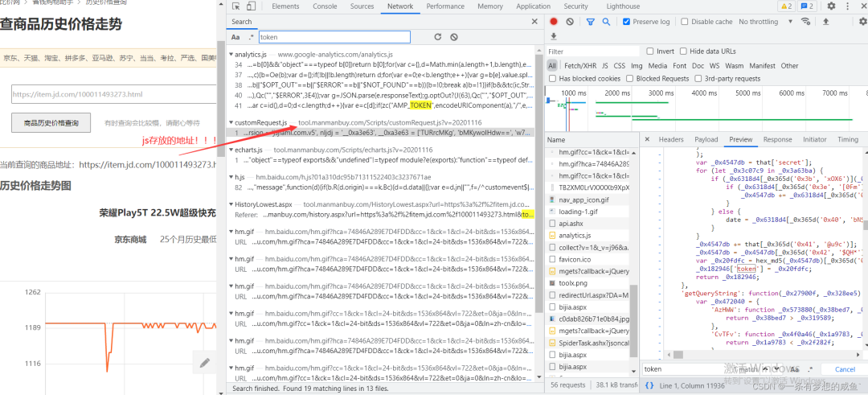Open Network panel settings gear

click(862, 22)
